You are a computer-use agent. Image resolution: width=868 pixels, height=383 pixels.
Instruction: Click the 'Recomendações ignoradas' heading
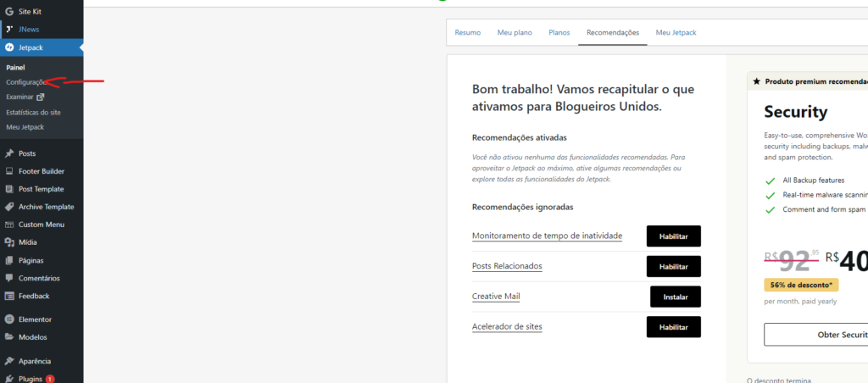(522, 207)
